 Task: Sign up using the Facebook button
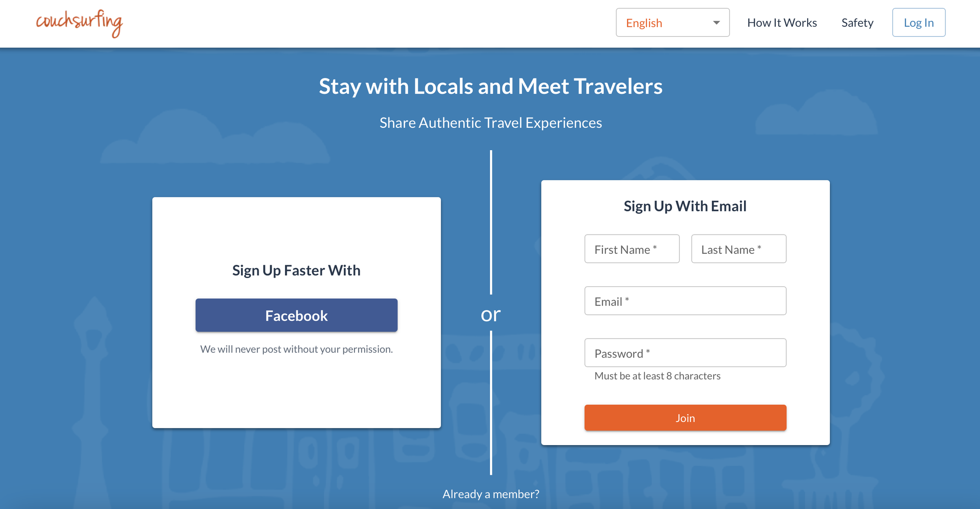pos(296,315)
